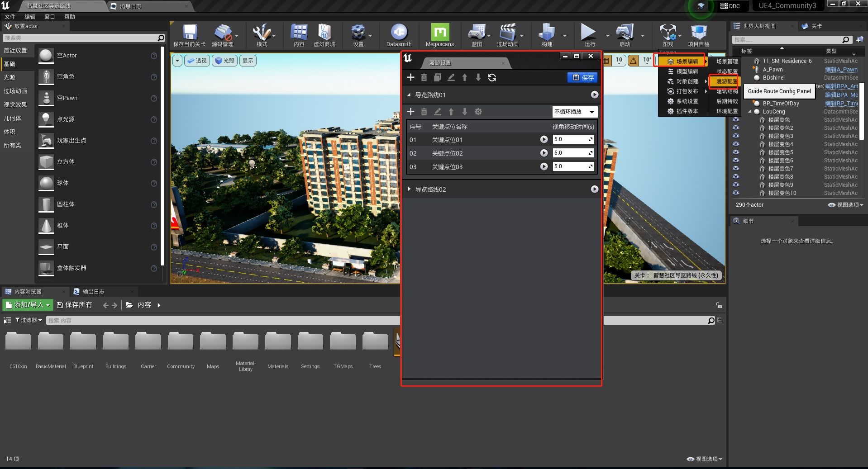Click the blue 保存 button in roaming settings
Viewport: 868px width, 469px height.
pos(582,78)
